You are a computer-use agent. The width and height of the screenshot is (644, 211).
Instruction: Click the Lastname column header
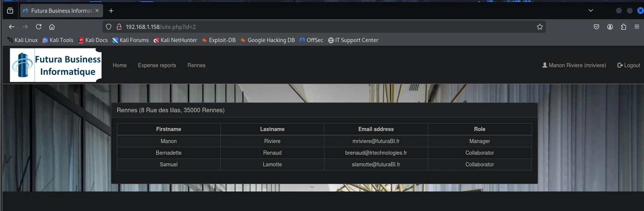click(272, 129)
